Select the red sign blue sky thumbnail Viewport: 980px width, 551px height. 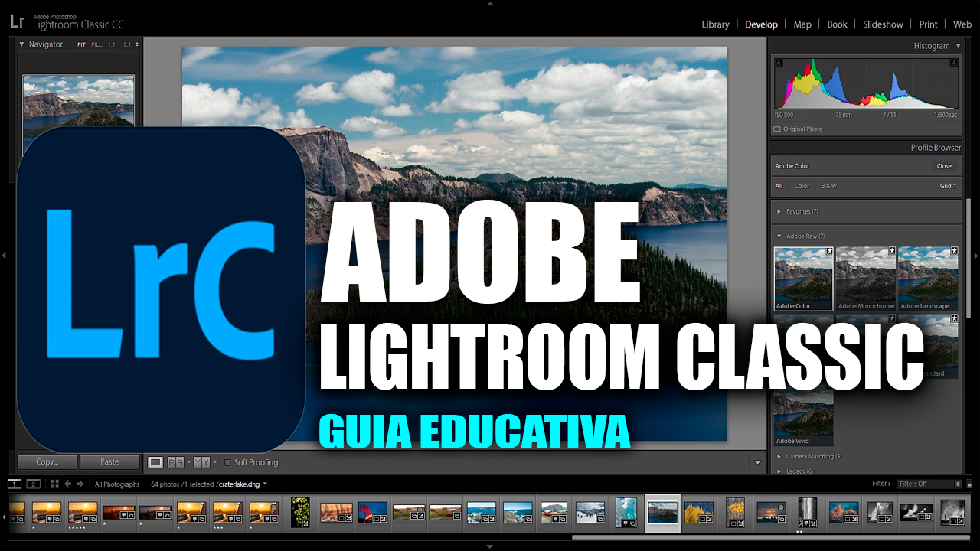pyautogui.click(x=373, y=512)
